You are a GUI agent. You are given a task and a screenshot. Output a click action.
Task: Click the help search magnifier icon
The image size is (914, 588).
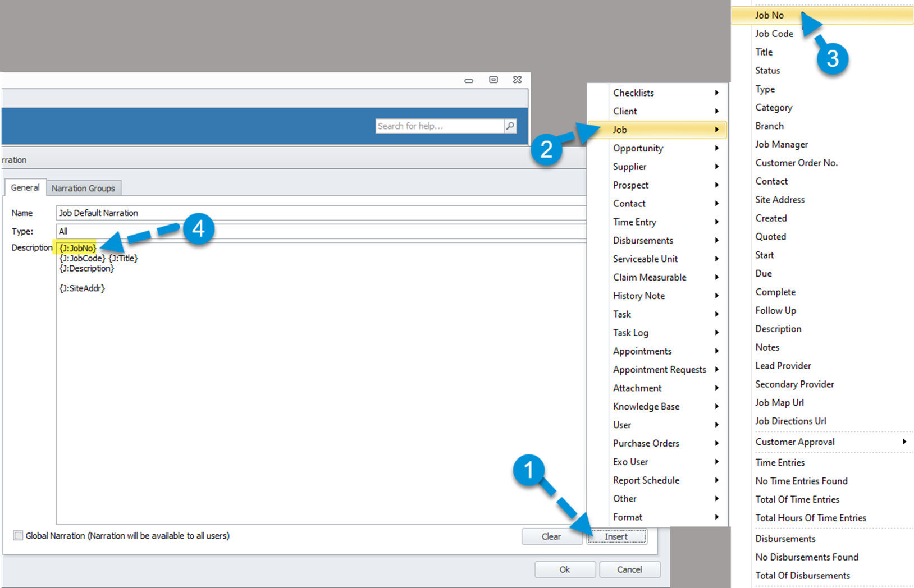click(510, 126)
